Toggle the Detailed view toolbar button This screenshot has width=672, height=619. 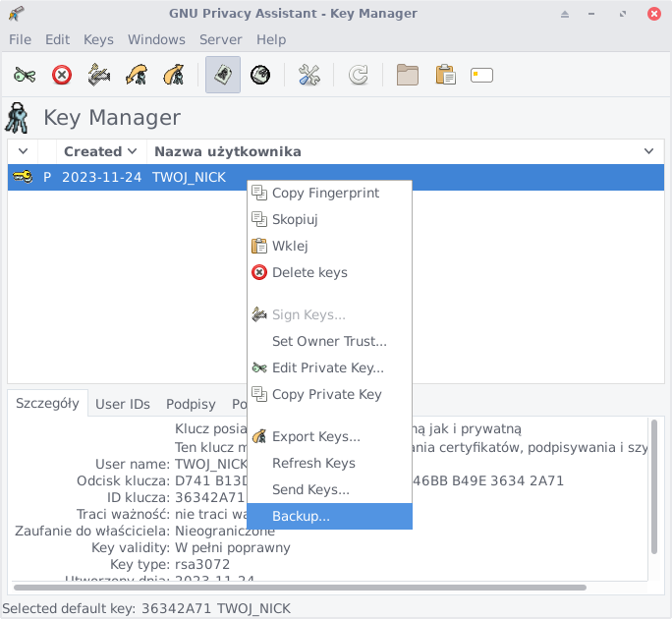click(260, 75)
